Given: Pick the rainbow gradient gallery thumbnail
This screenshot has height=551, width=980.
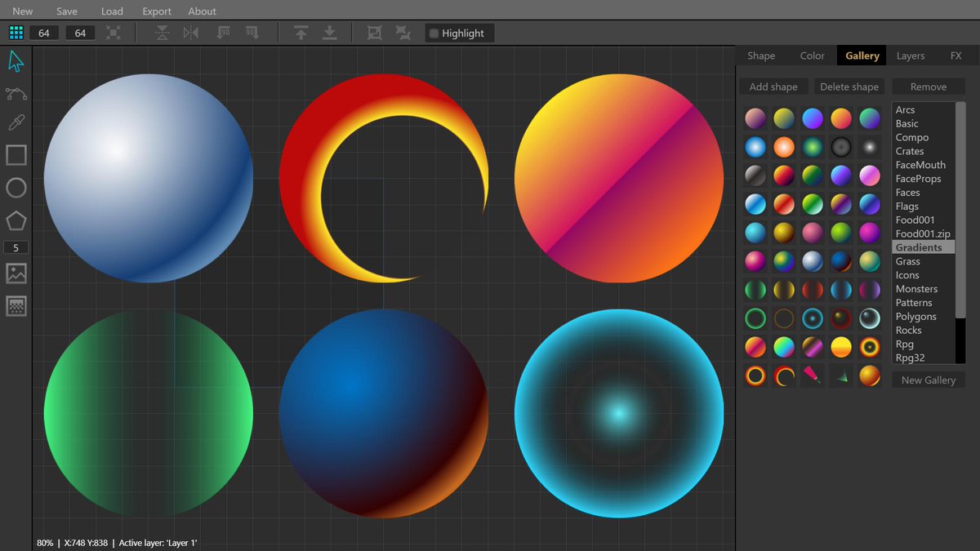Looking at the screenshot, I should pos(784,347).
